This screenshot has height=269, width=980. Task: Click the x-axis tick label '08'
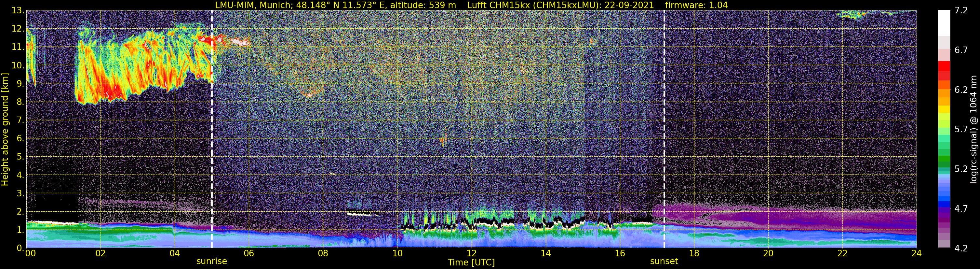[323, 253]
